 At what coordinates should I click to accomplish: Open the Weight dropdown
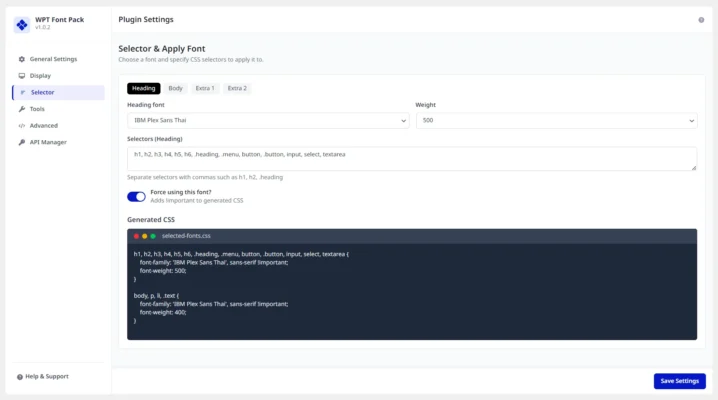tap(556, 120)
